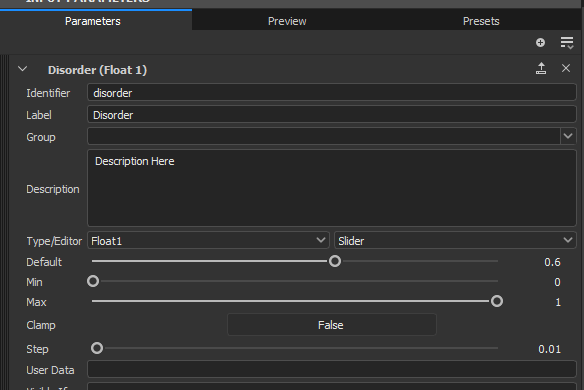Click the Max slider handle
Image resolution: width=584 pixels, height=390 pixels.
[x=497, y=301]
